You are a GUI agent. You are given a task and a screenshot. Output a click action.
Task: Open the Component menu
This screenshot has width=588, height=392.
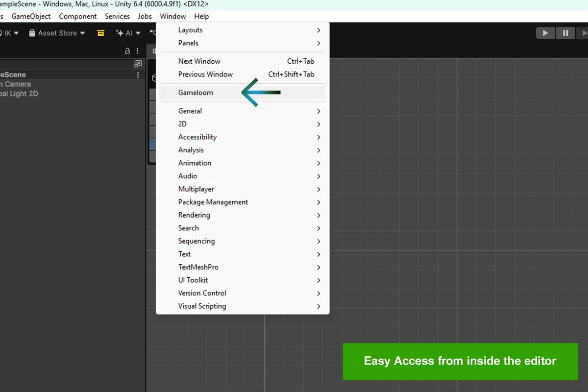pos(78,16)
